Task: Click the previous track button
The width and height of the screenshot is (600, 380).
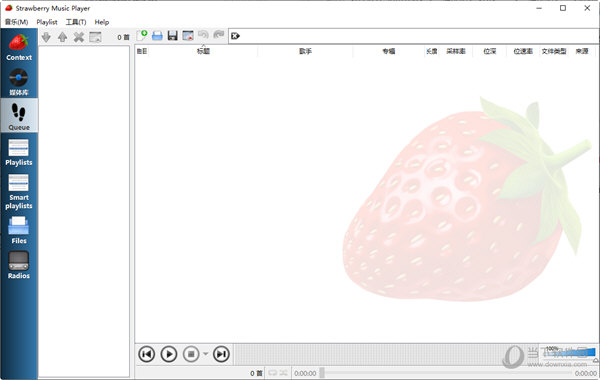Action: pyautogui.click(x=147, y=354)
